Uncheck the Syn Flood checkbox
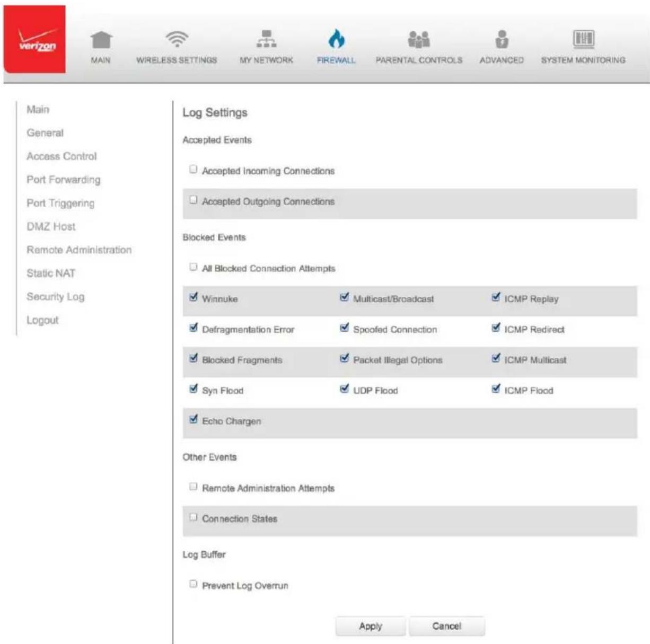Screen dimensions: 650x644 pos(193,389)
